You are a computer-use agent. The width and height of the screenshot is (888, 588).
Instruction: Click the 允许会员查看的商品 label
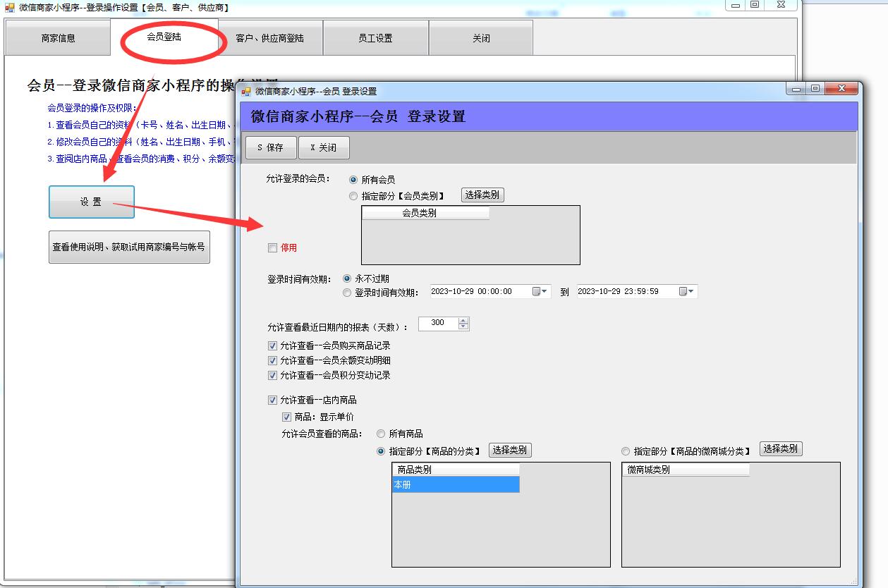(x=322, y=434)
